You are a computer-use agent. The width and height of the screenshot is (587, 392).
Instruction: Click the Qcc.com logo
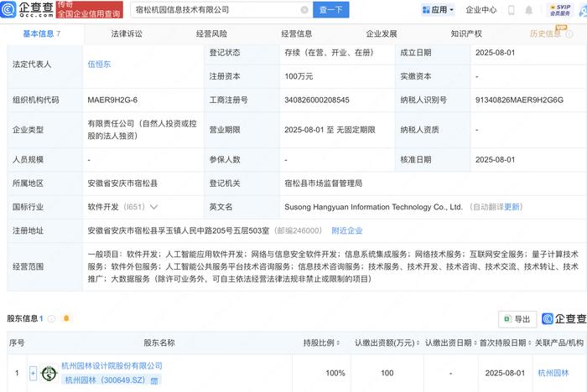(27, 9)
